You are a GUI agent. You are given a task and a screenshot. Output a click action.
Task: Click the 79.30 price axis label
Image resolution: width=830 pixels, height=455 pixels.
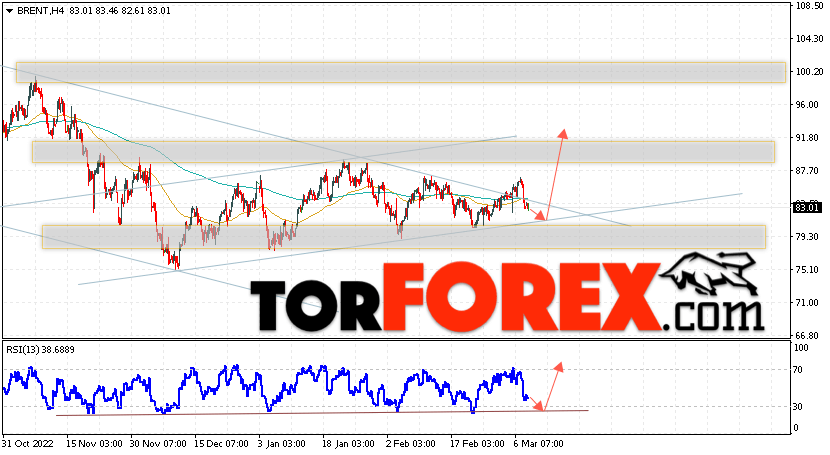808,236
